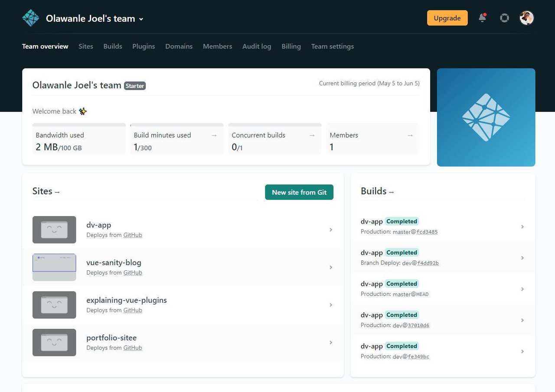Image resolution: width=555 pixels, height=392 pixels.
Task: Click the Bandwidth used card arrow
Action: click(116, 135)
